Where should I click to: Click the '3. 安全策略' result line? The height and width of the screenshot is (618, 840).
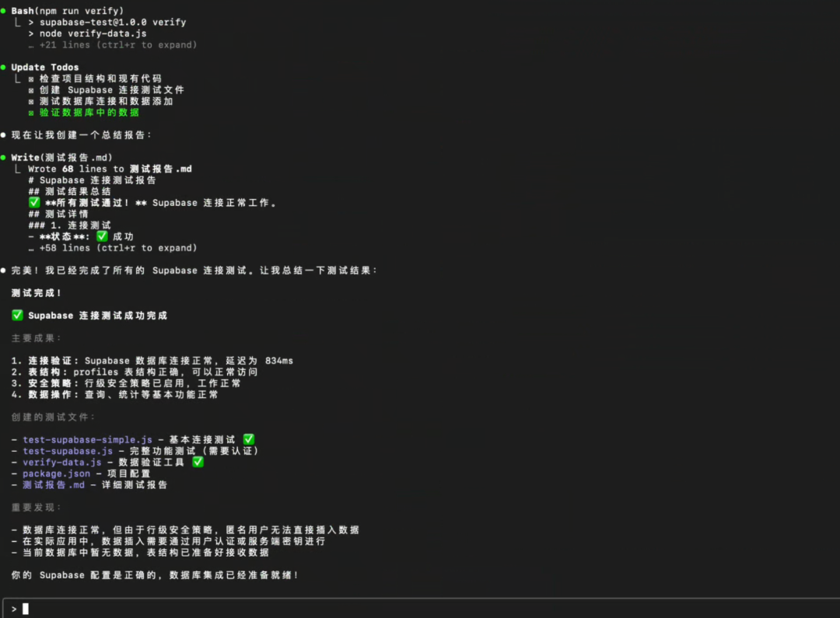coord(126,383)
